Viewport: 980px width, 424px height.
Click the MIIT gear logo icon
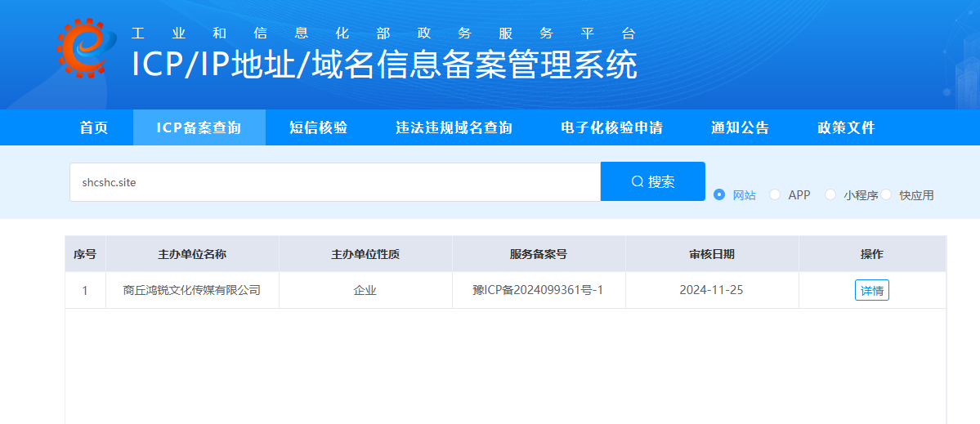(x=87, y=49)
